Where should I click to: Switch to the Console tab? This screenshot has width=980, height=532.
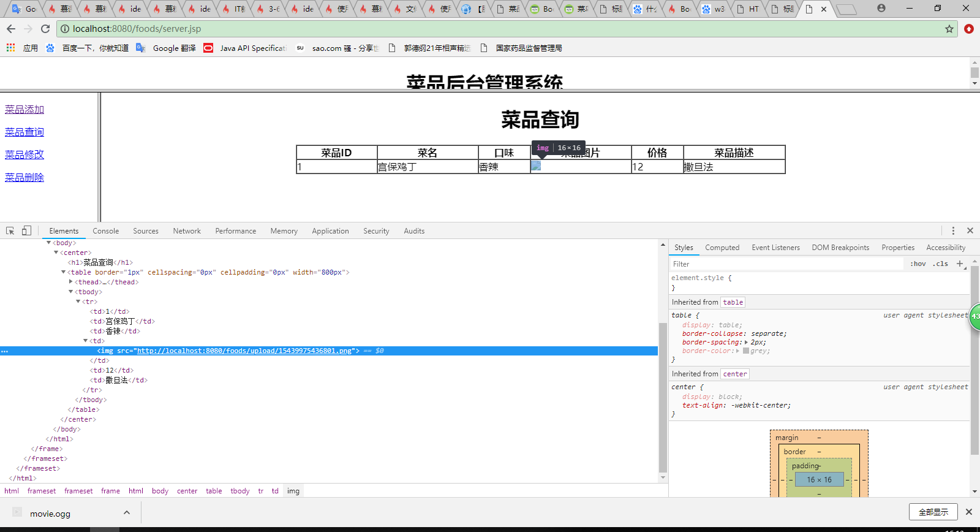point(105,231)
